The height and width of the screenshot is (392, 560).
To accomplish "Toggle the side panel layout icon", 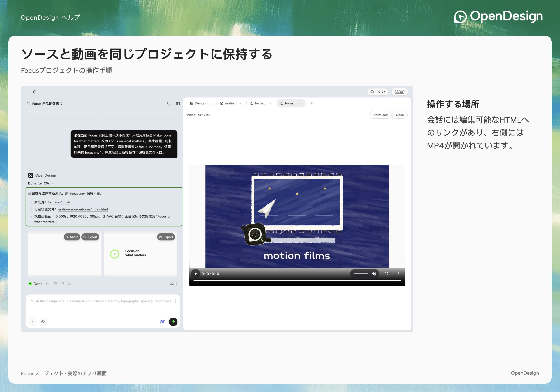I will (178, 104).
